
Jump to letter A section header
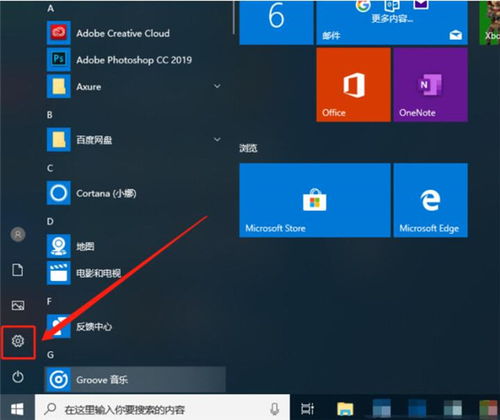pyautogui.click(x=50, y=8)
